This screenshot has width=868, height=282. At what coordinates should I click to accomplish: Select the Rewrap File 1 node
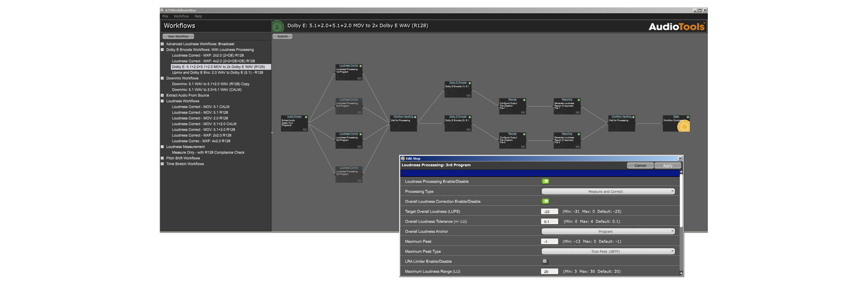513,106
